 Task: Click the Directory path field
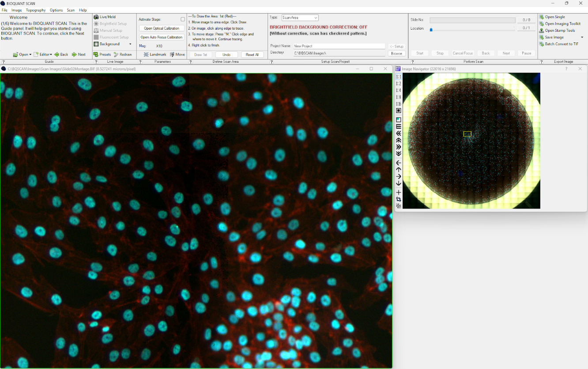tap(339, 53)
